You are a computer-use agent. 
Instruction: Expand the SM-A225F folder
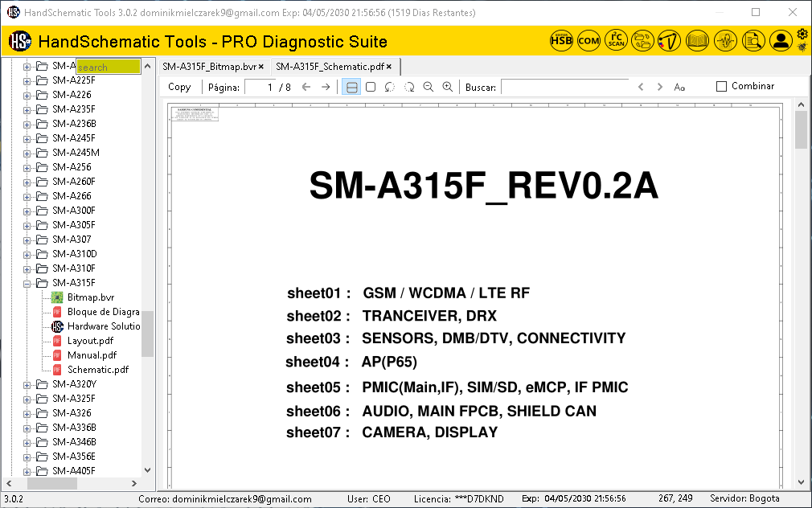coord(27,81)
